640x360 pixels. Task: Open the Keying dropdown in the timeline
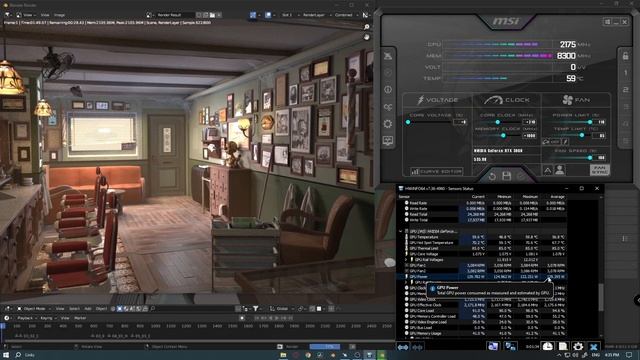pyautogui.click(x=48, y=318)
